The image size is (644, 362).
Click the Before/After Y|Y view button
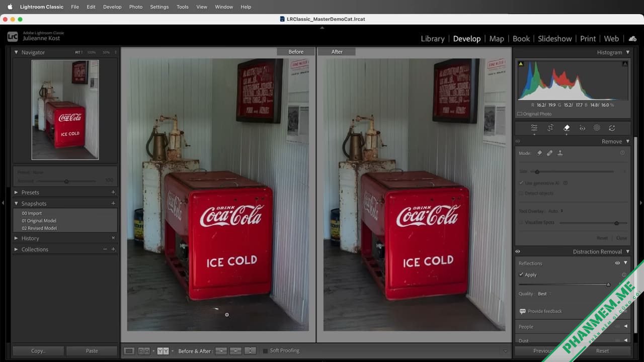tap(163, 351)
